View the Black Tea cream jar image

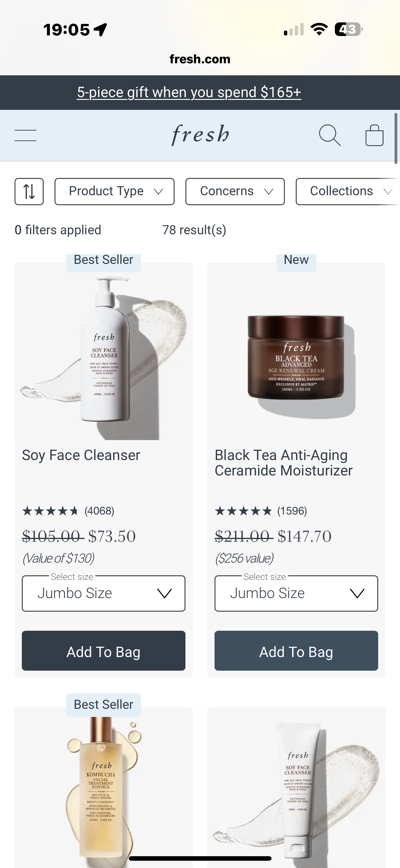pyautogui.click(x=296, y=357)
